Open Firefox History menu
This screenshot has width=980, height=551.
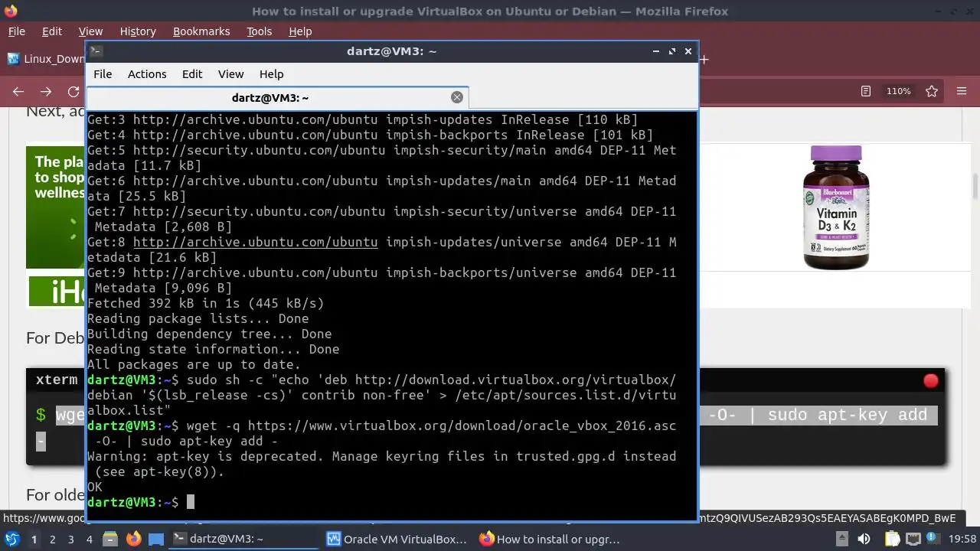138,31
